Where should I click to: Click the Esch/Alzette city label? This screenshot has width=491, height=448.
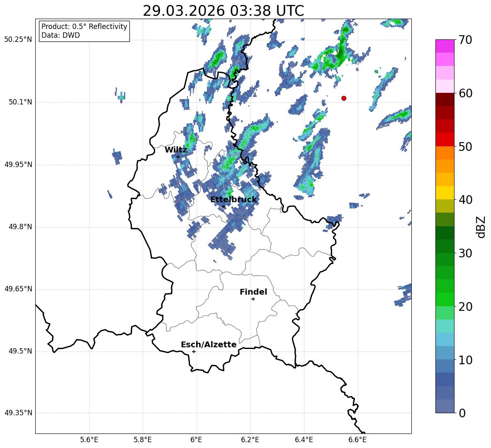pyautogui.click(x=209, y=344)
